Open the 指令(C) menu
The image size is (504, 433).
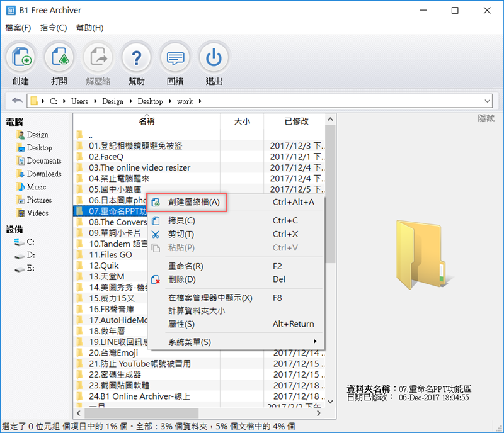click(53, 28)
